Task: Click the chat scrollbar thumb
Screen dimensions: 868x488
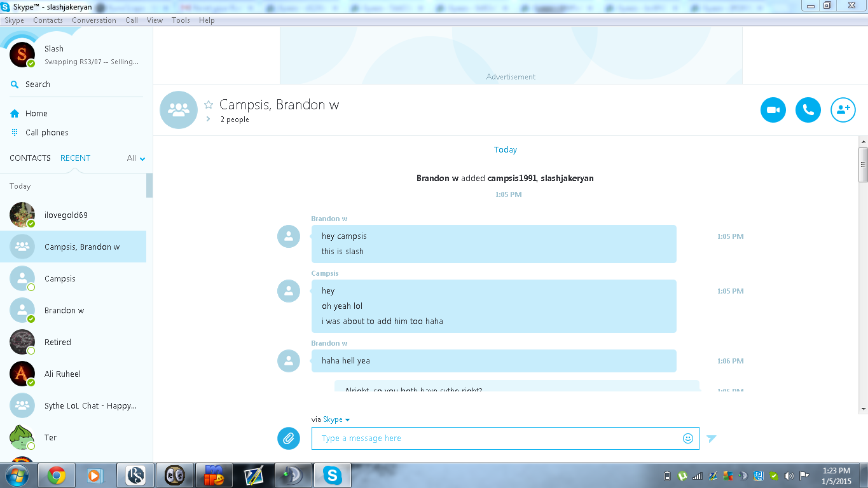Action: coord(863,165)
